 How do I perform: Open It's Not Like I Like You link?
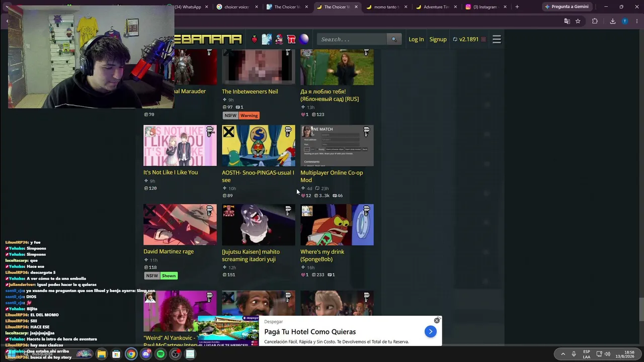171,172
